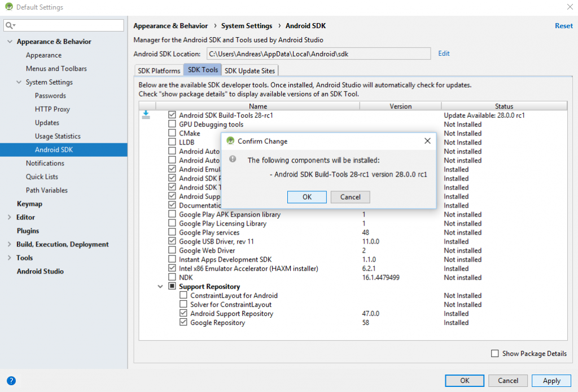
Task: Check the LLDB checkbox
Action: pyautogui.click(x=172, y=142)
